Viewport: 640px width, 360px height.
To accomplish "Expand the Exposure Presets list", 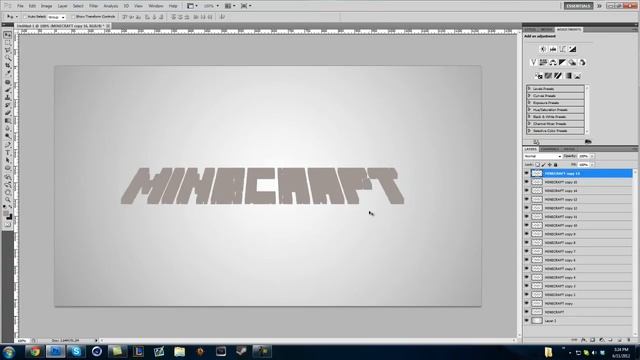I will tap(529, 102).
